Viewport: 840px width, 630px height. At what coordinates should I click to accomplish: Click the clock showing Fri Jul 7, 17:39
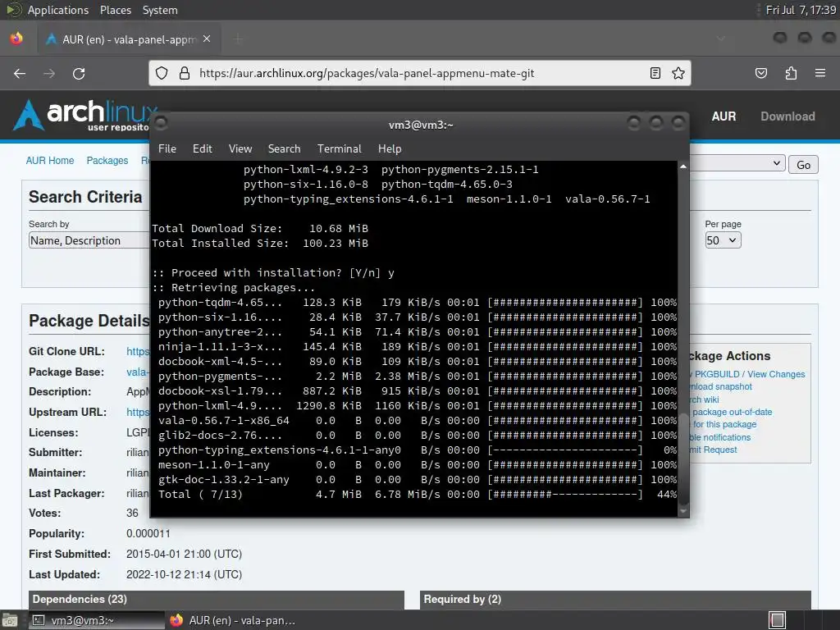(801, 10)
